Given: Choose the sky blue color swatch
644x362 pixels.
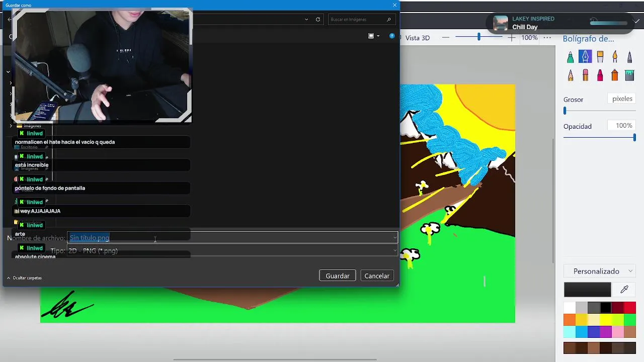Looking at the screenshot, I should (582, 331).
